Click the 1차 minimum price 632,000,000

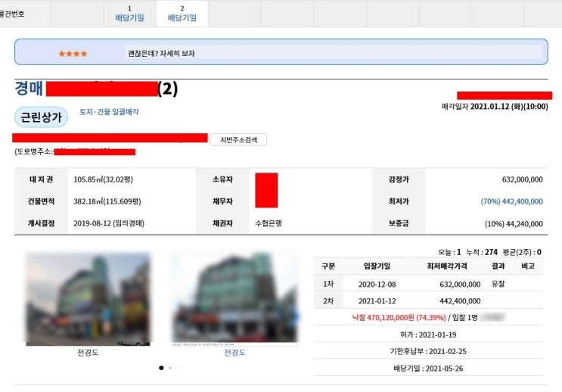click(460, 285)
